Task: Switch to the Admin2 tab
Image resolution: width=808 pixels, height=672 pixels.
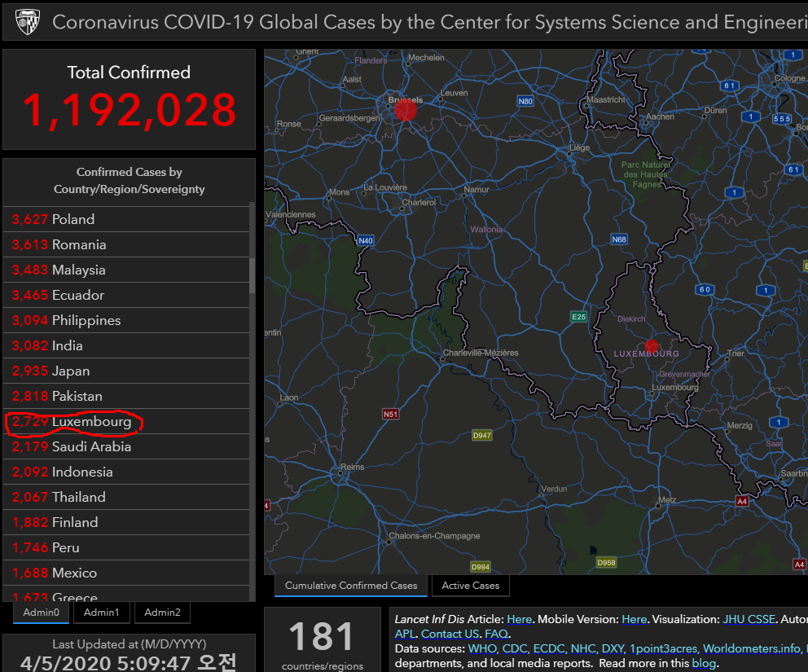Action: 162,613
